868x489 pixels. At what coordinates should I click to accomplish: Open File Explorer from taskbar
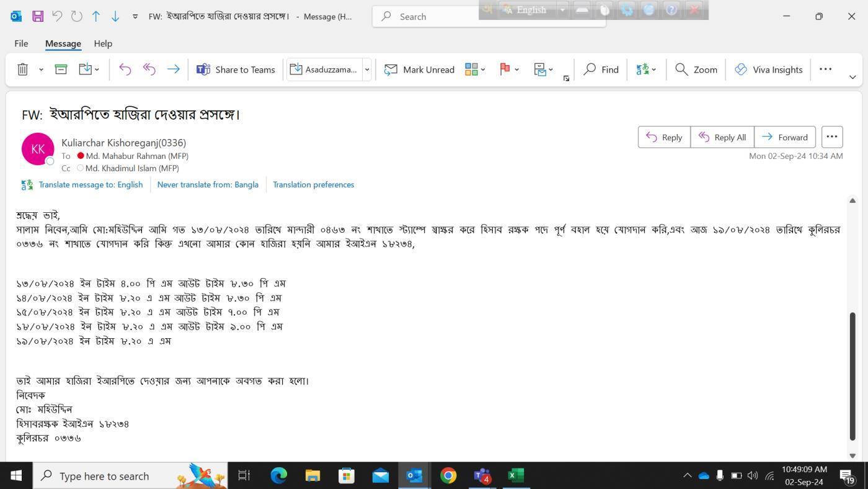(x=312, y=476)
